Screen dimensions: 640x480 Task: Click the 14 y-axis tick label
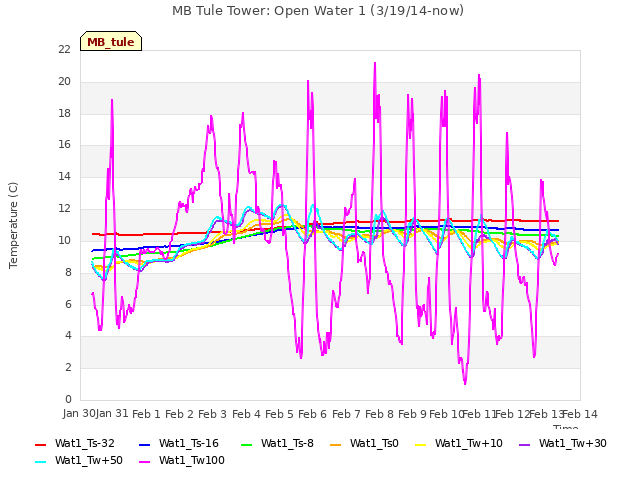64,177
